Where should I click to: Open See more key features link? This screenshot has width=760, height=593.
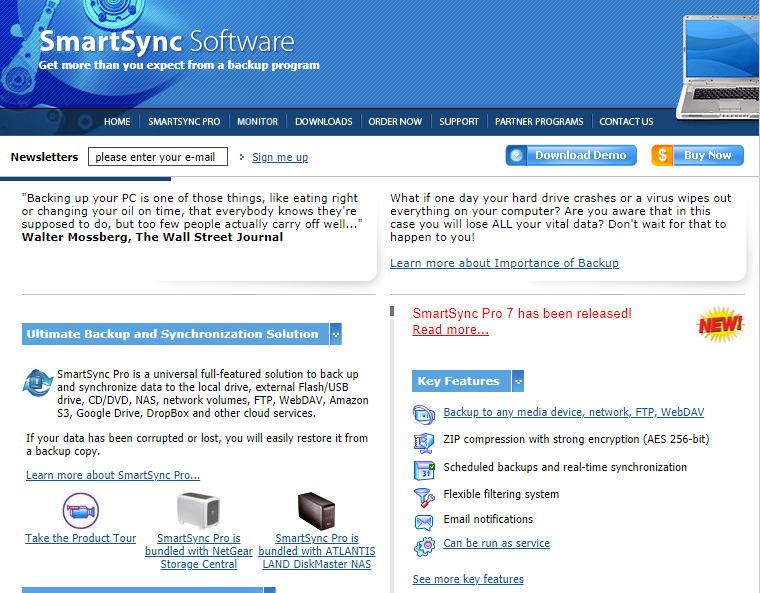pos(468,579)
